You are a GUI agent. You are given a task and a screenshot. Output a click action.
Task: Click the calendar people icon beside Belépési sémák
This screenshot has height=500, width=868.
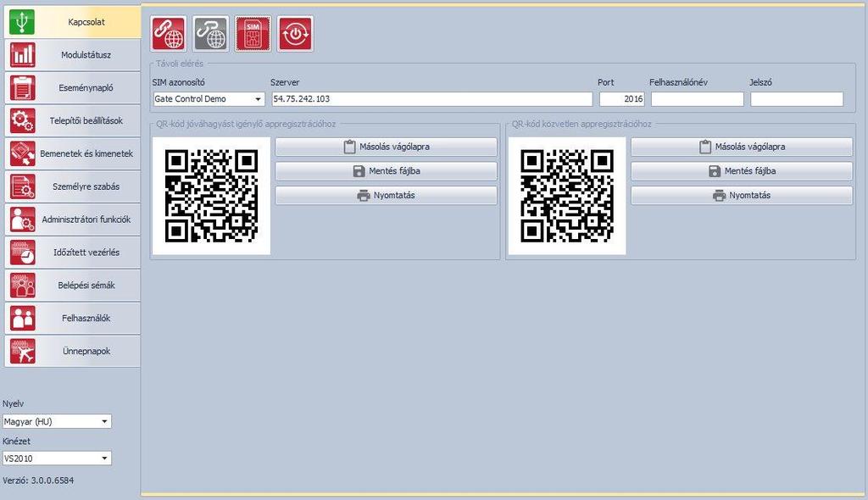coord(22,285)
